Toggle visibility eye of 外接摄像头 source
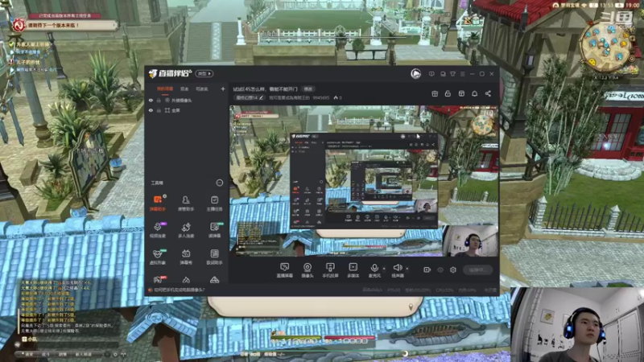This screenshot has width=644, height=362. coord(151,100)
